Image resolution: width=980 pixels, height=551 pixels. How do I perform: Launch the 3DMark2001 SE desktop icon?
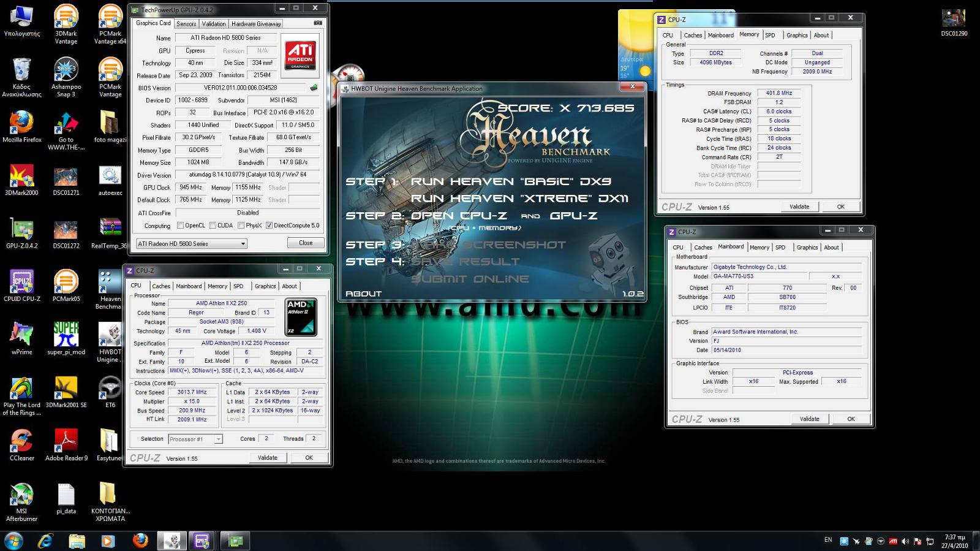pyautogui.click(x=66, y=392)
